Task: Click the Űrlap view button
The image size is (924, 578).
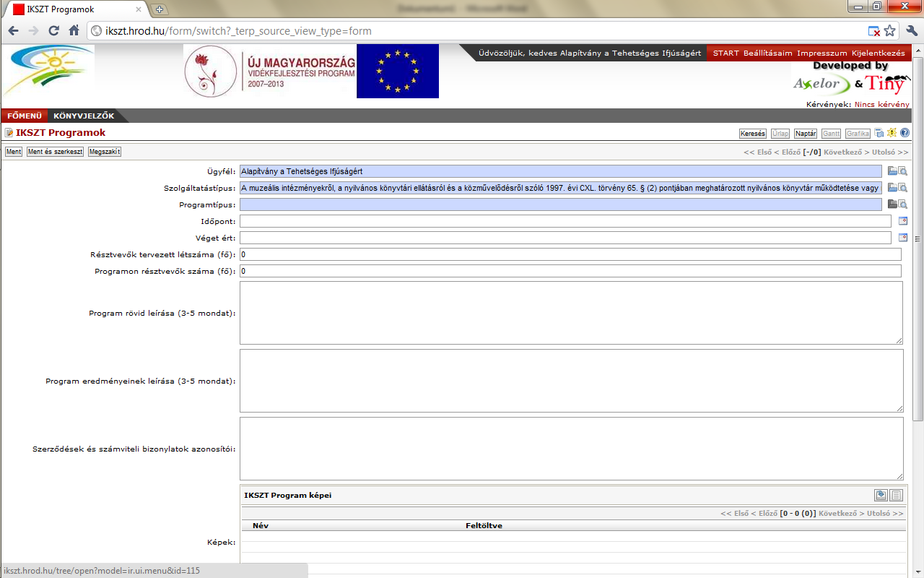Action: tap(780, 134)
